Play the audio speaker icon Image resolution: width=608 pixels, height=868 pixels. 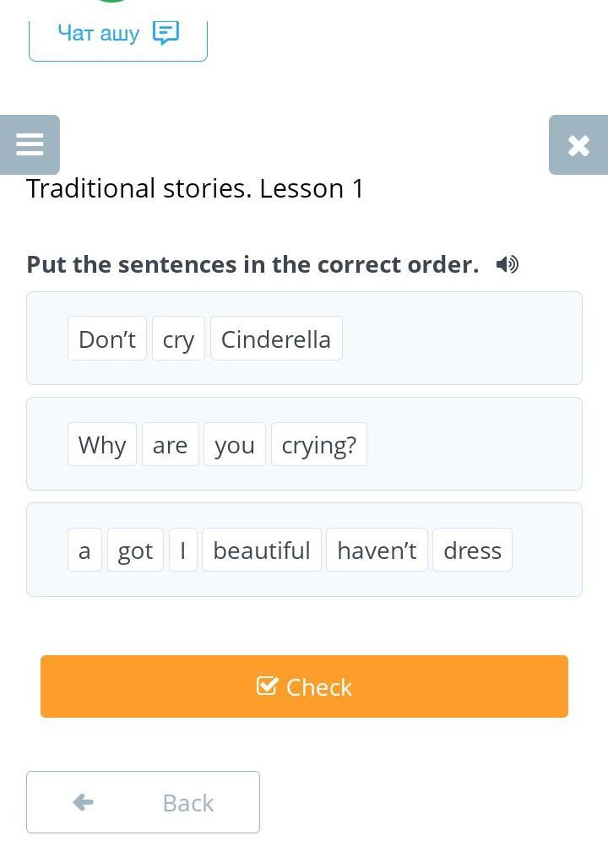click(x=507, y=265)
